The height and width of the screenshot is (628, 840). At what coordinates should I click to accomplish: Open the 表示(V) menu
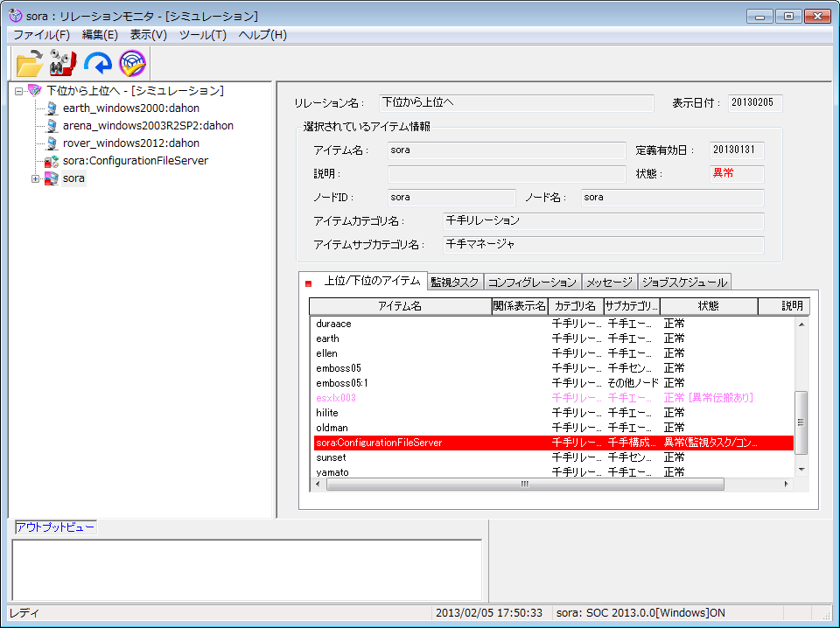coord(149,35)
